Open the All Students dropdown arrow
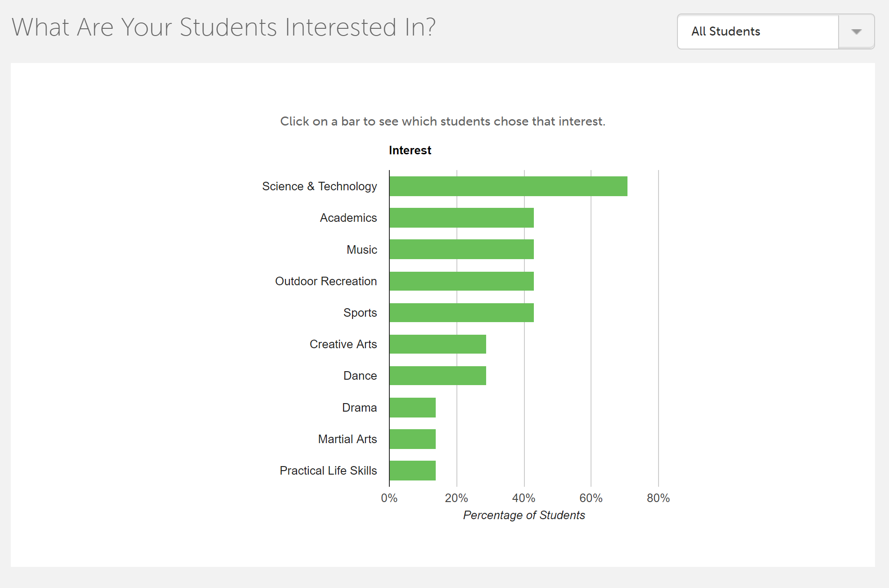 click(856, 31)
